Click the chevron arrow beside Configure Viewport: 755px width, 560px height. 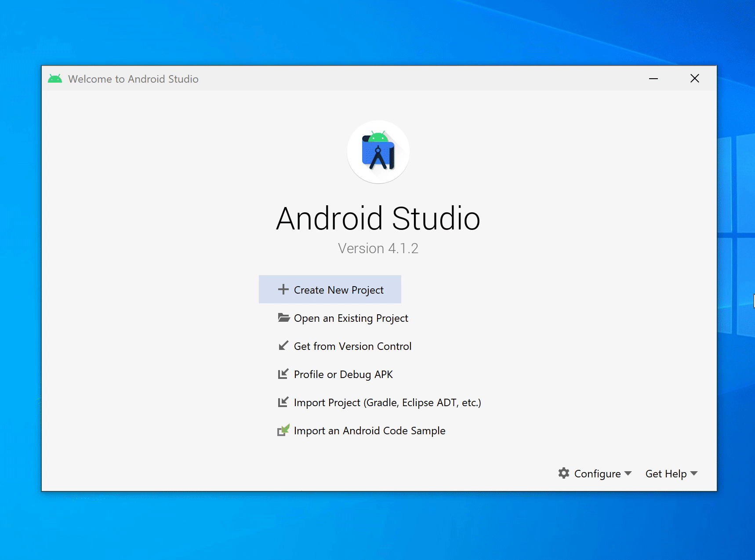(628, 473)
